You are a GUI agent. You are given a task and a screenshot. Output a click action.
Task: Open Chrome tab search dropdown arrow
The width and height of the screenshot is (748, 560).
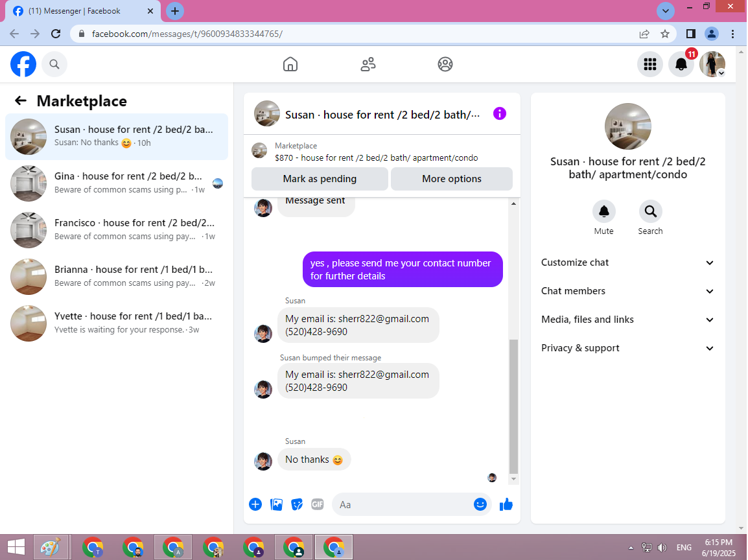click(665, 11)
